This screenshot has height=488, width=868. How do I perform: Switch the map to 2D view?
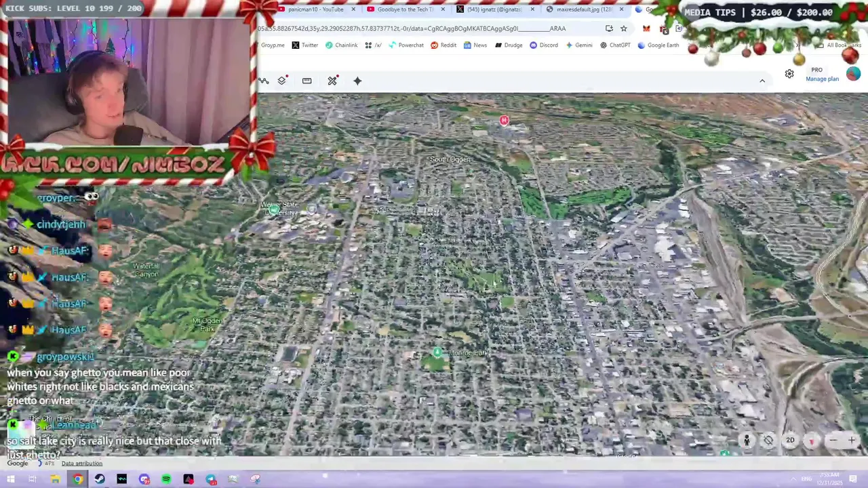790,441
